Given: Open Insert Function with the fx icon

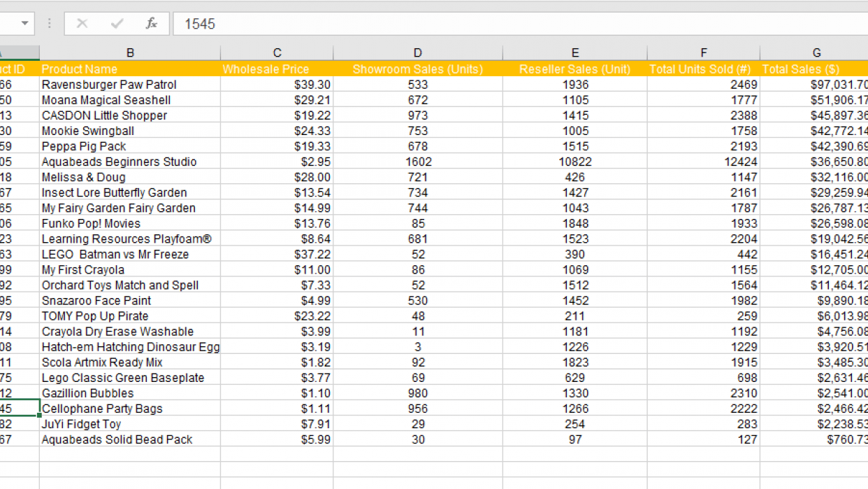Looking at the screenshot, I should 151,24.
